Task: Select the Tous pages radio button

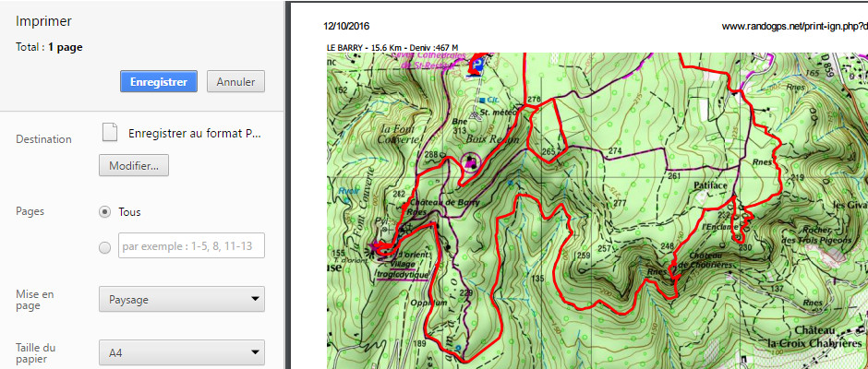Action: tap(104, 211)
